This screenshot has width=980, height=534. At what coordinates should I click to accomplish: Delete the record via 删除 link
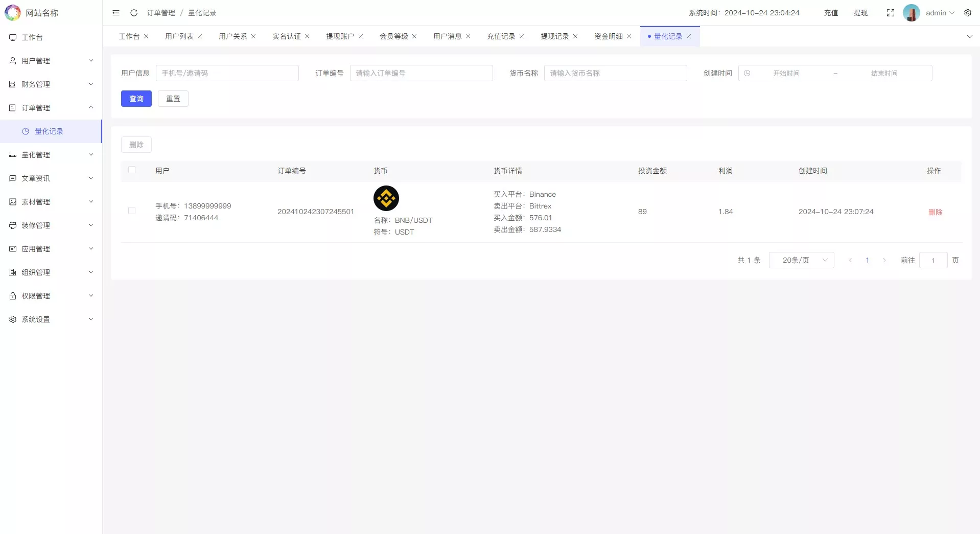(x=936, y=212)
